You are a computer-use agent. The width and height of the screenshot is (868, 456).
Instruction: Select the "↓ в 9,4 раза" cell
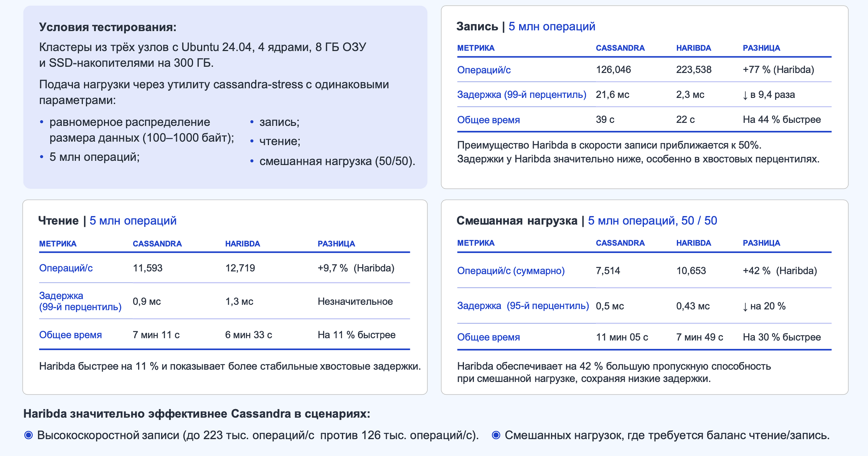[769, 94]
